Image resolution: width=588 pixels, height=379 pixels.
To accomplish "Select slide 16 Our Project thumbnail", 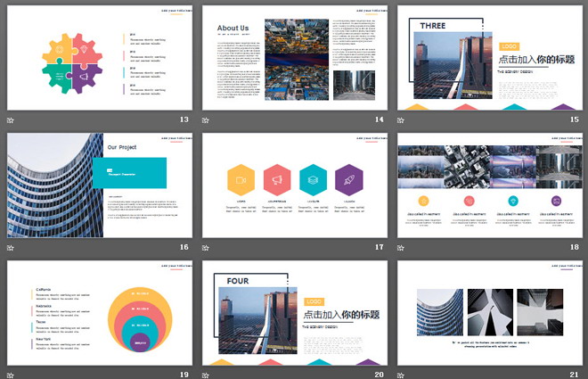I will click(100, 185).
